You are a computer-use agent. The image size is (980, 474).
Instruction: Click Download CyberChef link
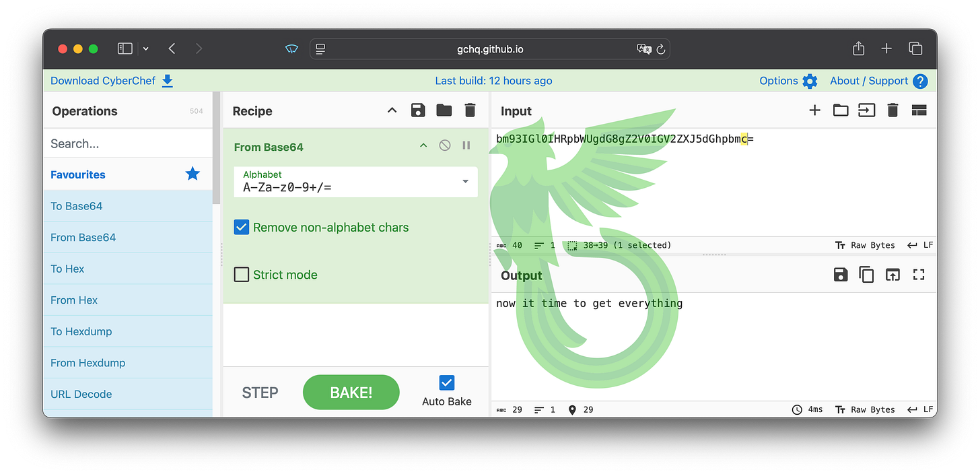click(x=103, y=81)
